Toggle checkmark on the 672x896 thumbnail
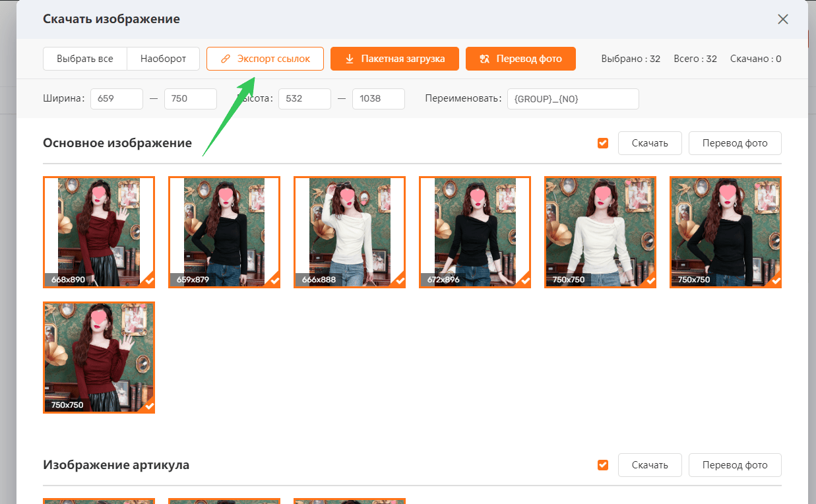Screen dimensions: 816x504 pos(526,281)
